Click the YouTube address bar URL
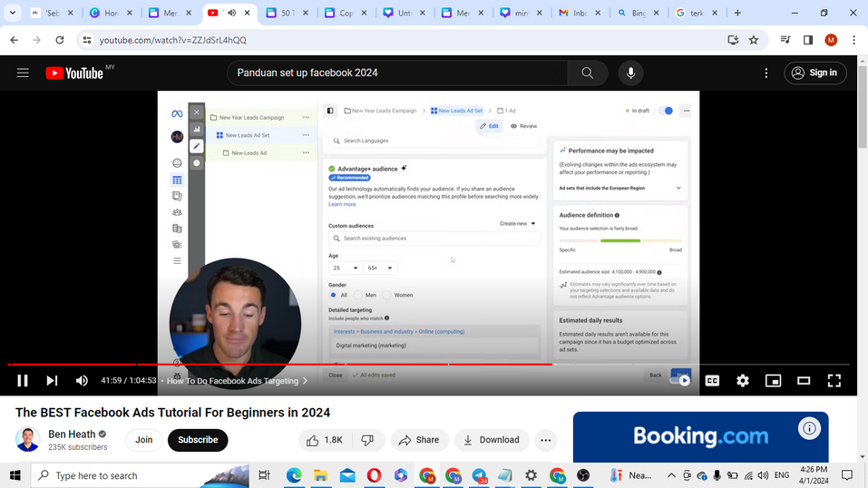 click(172, 40)
